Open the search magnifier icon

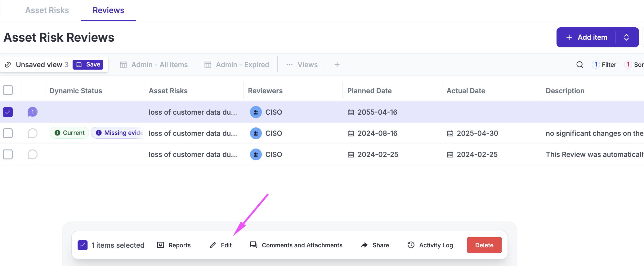(x=579, y=65)
